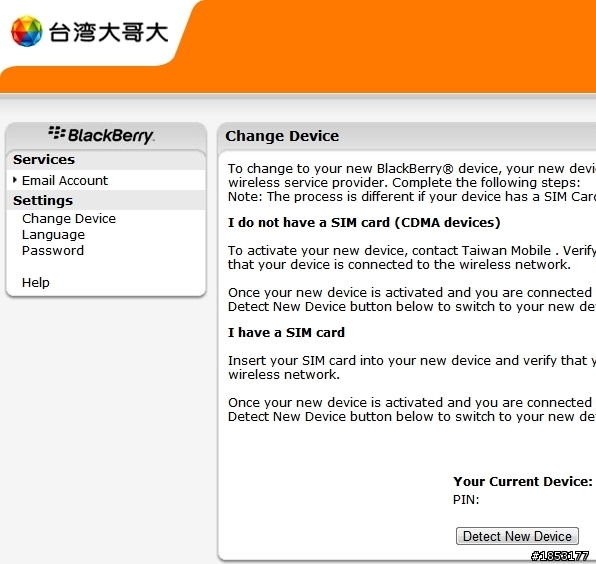The image size is (596, 564).
Task: Expand the Email Account arrow
Action: pos(15,180)
